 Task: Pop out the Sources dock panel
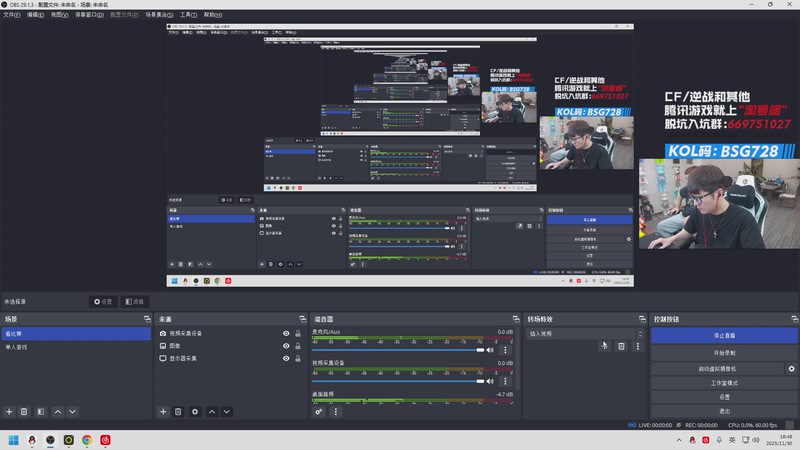[303, 319]
